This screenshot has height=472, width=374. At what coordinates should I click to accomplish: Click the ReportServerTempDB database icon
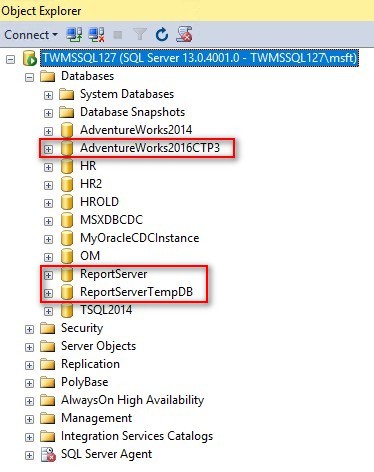(67, 292)
